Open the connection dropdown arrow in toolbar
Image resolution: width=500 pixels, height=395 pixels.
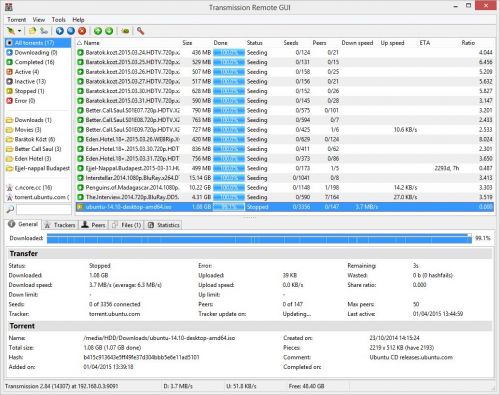point(19,31)
